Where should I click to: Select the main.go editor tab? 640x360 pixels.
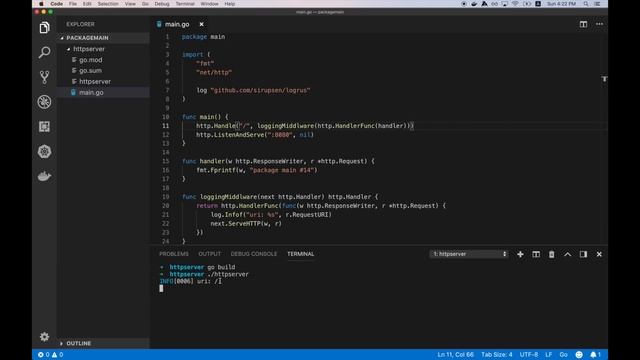pyautogui.click(x=177, y=24)
